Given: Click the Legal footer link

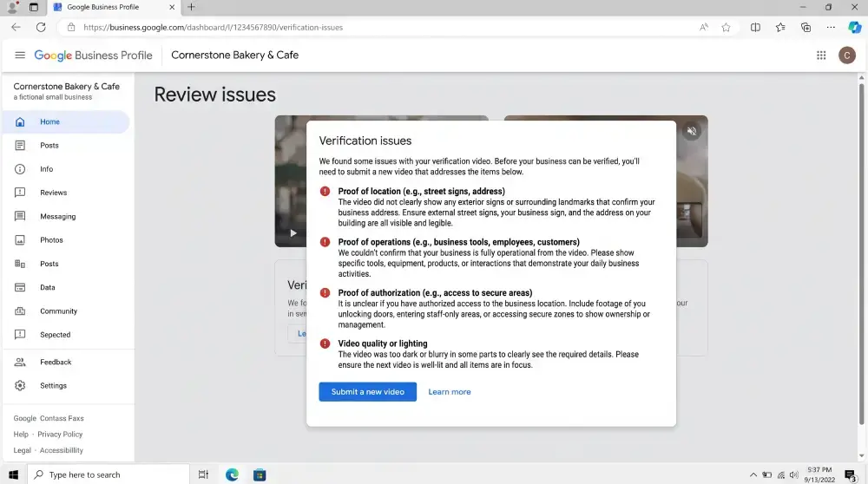Looking at the screenshot, I should point(23,450).
